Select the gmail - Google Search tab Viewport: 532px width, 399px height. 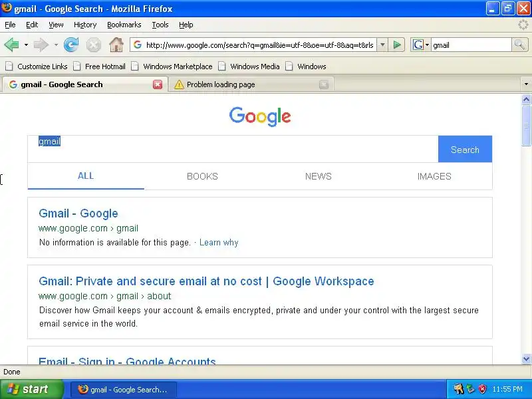click(x=84, y=84)
